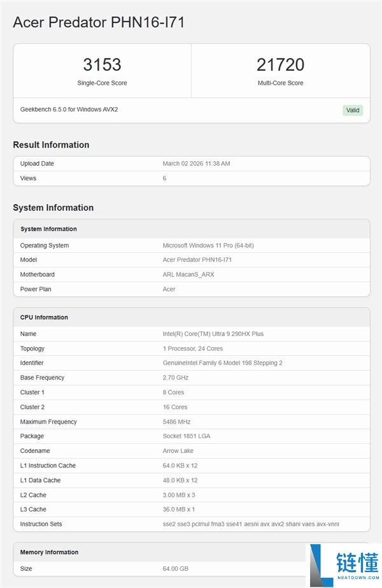Click the L3 Cache row label
The image size is (382, 588).
point(33,509)
